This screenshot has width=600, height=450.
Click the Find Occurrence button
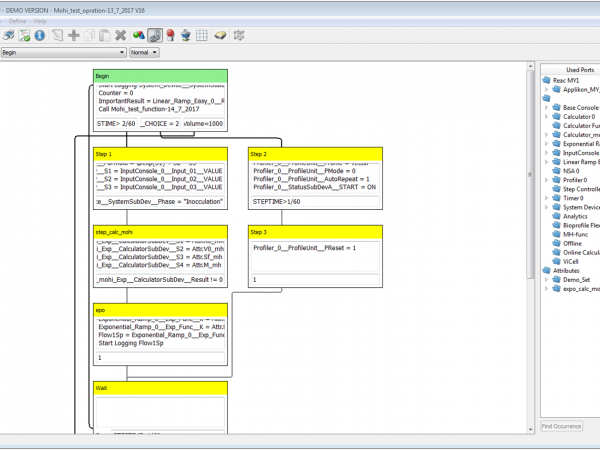pos(561,426)
